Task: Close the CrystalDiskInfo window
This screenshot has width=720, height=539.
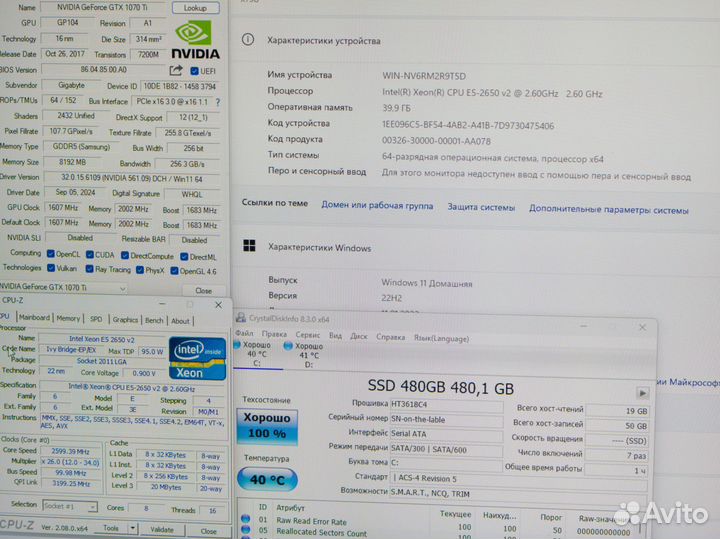Action: pyautogui.click(x=642, y=327)
